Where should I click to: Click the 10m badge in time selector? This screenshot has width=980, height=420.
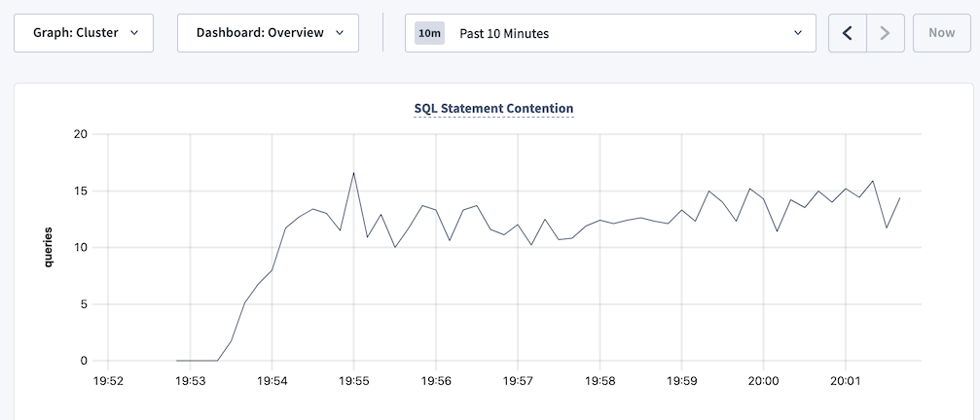click(x=429, y=33)
